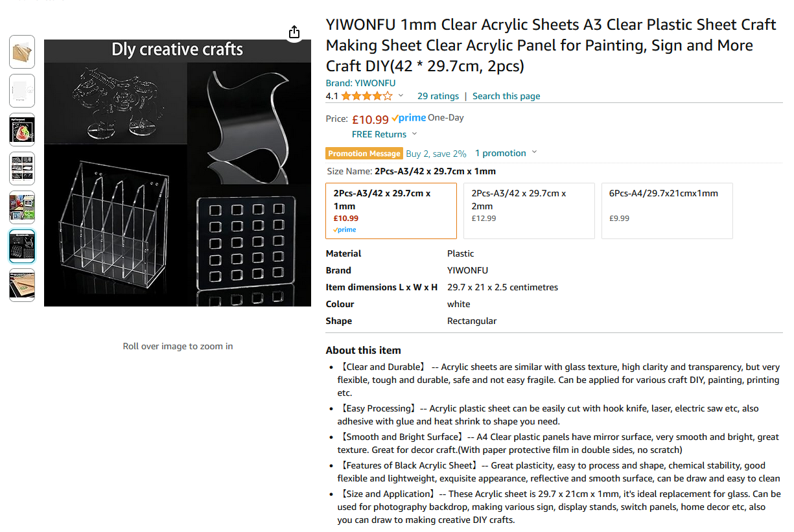The width and height of the screenshot is (794, 532).
Task: Open the 29 ratings link
Action: tap(438, 97)
